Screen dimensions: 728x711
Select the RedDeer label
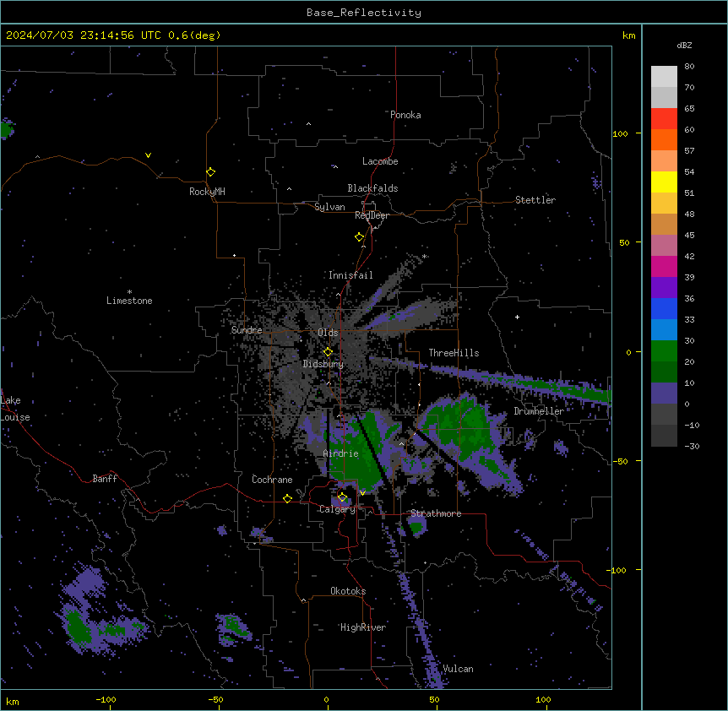tap(372, 215)
